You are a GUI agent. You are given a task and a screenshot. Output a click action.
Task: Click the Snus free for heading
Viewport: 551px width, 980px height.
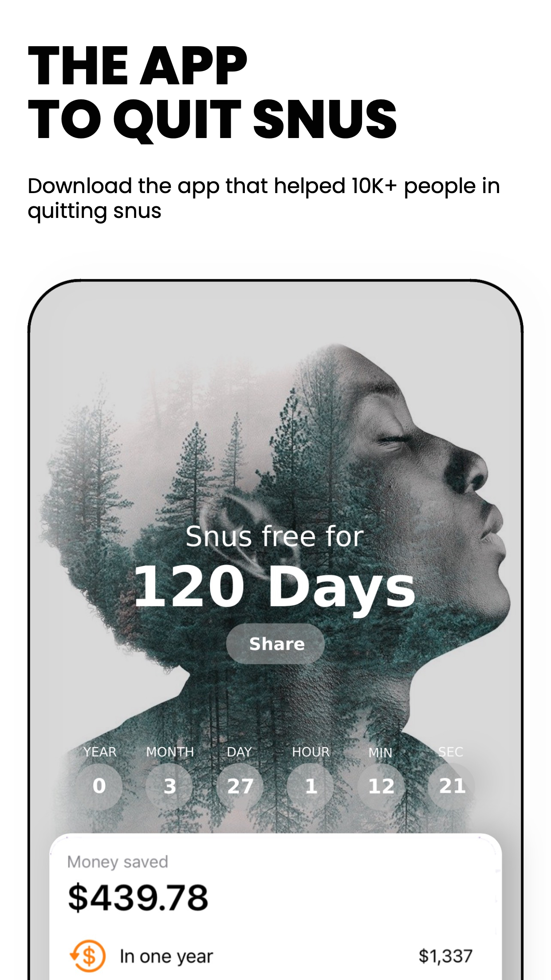pyautogui.click(x=275, y=536)
